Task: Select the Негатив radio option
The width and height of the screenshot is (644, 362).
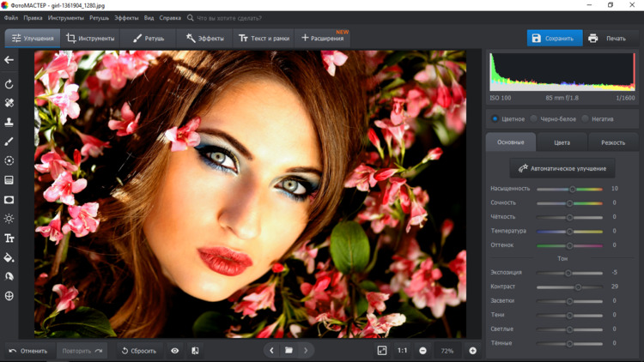Action: click(585, 119)
